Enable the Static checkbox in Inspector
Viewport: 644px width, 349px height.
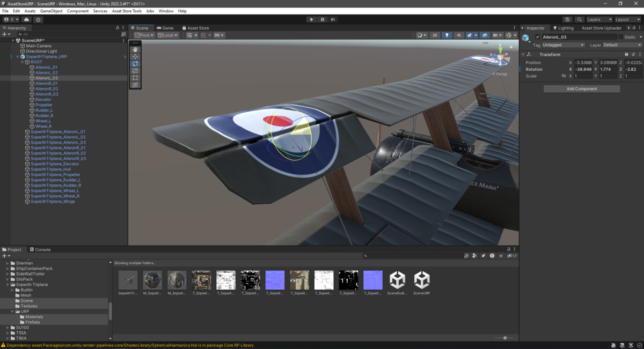coord(621,37)
